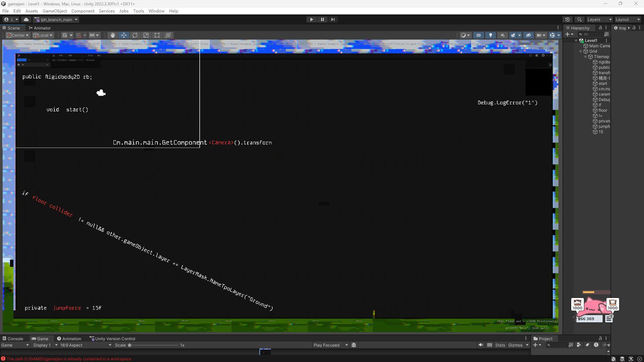
Task: Click the Stats button in Game view
Action: [x=500, y=345]
